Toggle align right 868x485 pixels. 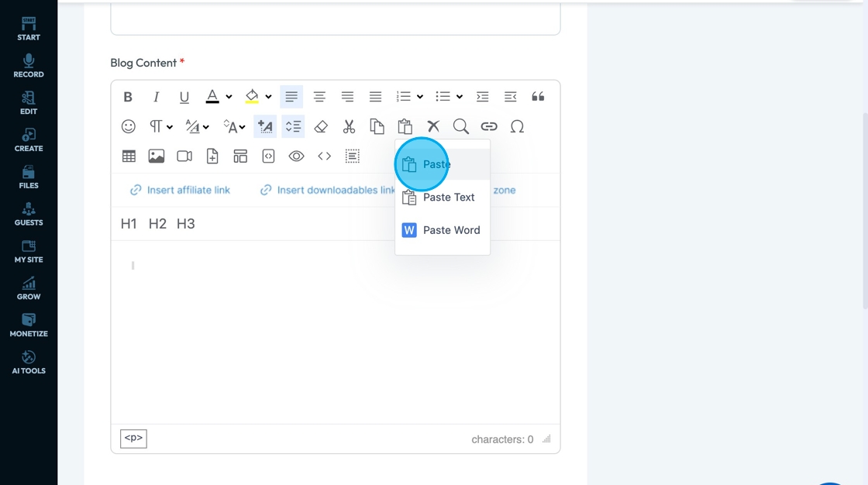(x=348, y=97)
